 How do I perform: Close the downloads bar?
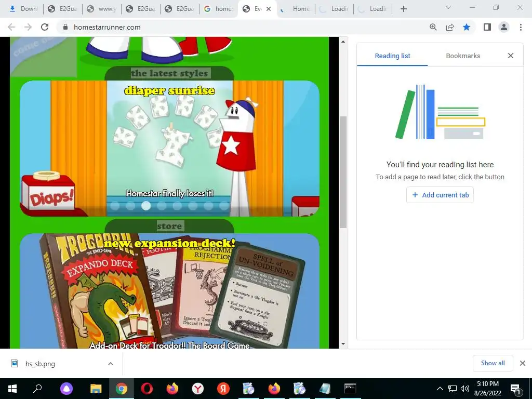tap(523, 363)
